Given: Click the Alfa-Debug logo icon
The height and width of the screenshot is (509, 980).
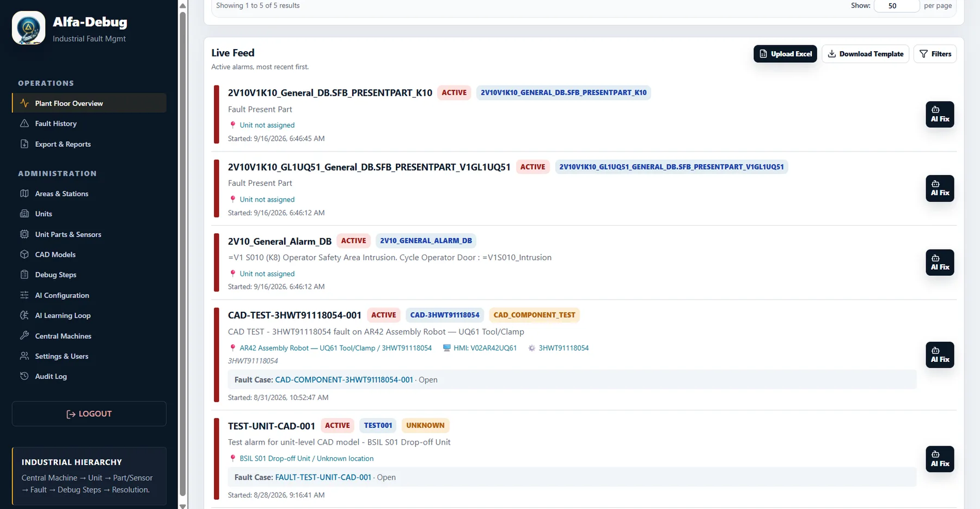Looking at the screenshot, I should coord(29,28).
